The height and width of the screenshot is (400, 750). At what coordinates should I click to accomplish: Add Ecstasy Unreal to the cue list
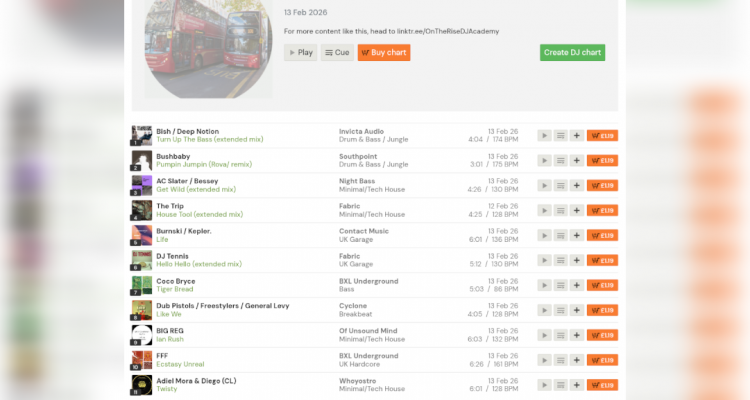click(x=560, y=360)
